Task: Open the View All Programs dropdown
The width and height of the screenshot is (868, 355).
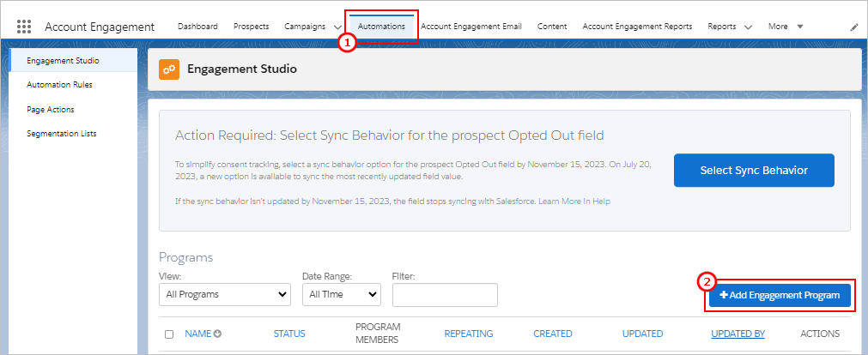Action: [225, 295]
